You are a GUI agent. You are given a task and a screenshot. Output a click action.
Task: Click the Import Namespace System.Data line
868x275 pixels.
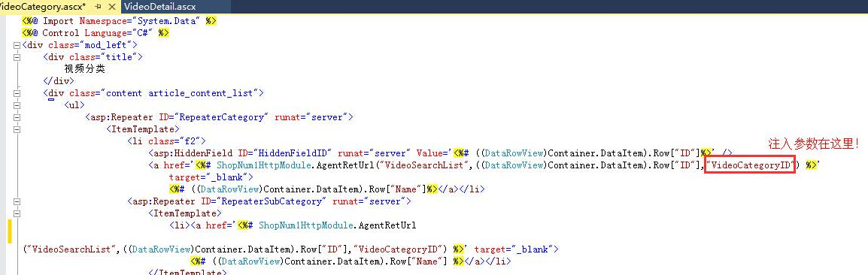click(x=119, y=21)
